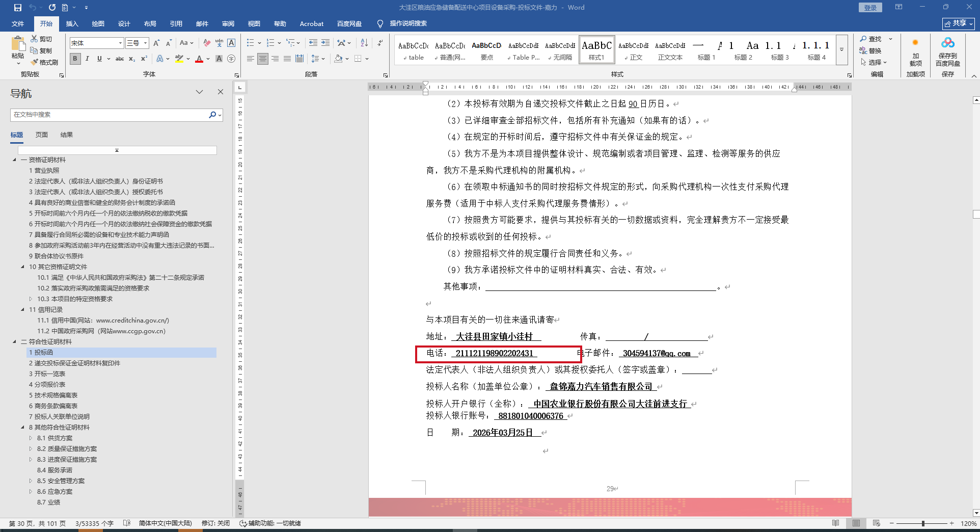
Task: Switch to web layout view in status bar
Action: (877, 523)
